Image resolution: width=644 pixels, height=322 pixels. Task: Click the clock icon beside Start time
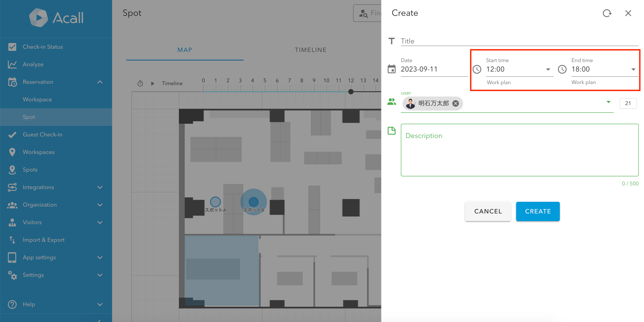477,69
